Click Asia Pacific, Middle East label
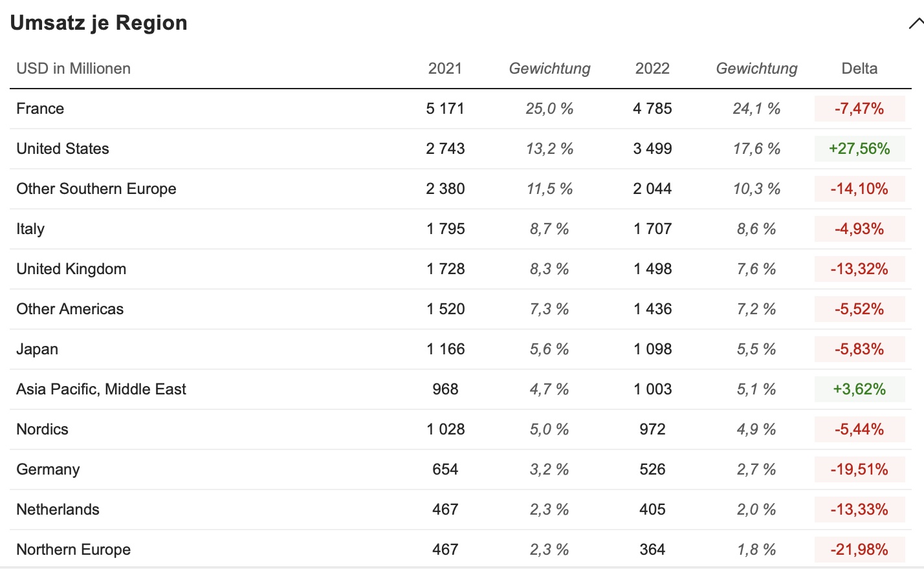 (x=101, y=389)
